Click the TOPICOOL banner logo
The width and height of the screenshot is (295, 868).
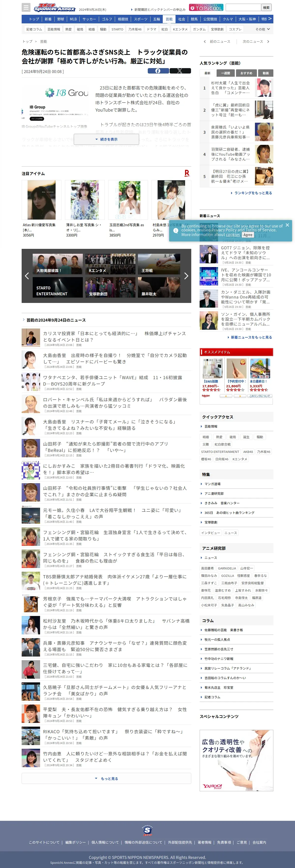(x=206, y=7)
